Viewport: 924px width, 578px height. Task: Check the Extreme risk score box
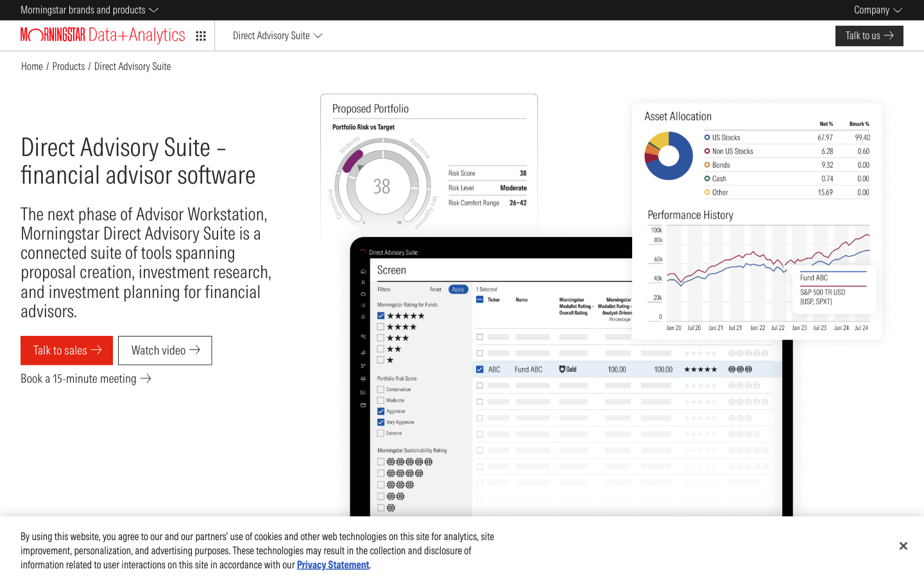(381, 433)
